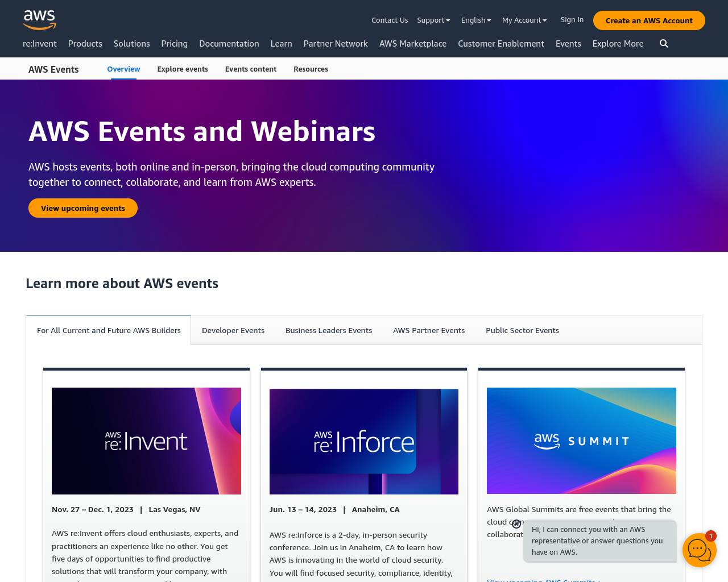Viewport: 728px width, 582px height.
Task: Dismiss the chat message popup
Action: pyautogui.click(x=516, y=524)
